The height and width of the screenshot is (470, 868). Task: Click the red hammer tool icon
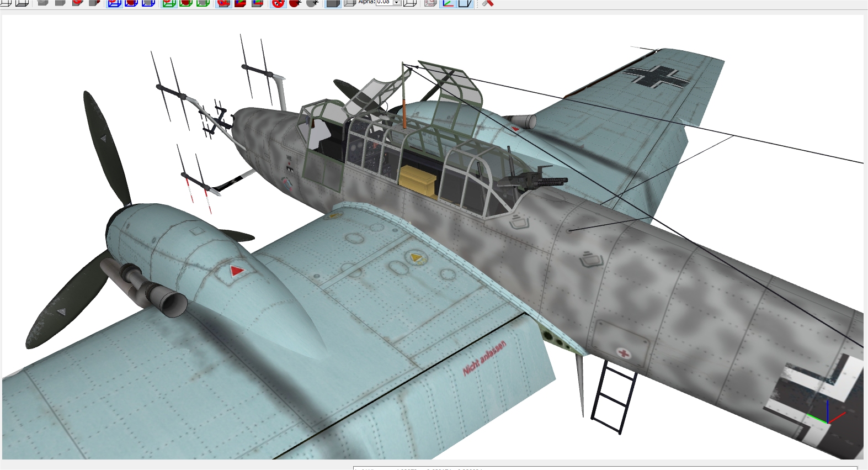[487, 3]
